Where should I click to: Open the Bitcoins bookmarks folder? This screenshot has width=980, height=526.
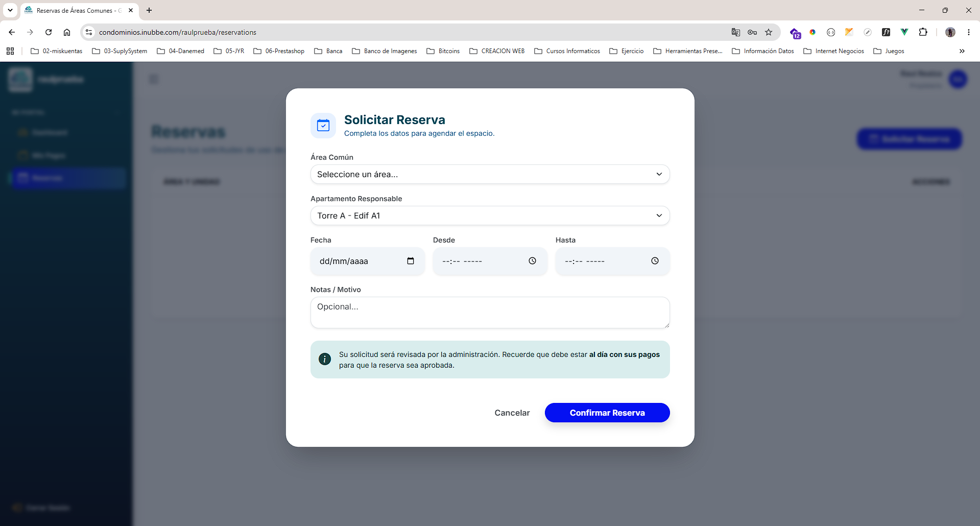443,51
